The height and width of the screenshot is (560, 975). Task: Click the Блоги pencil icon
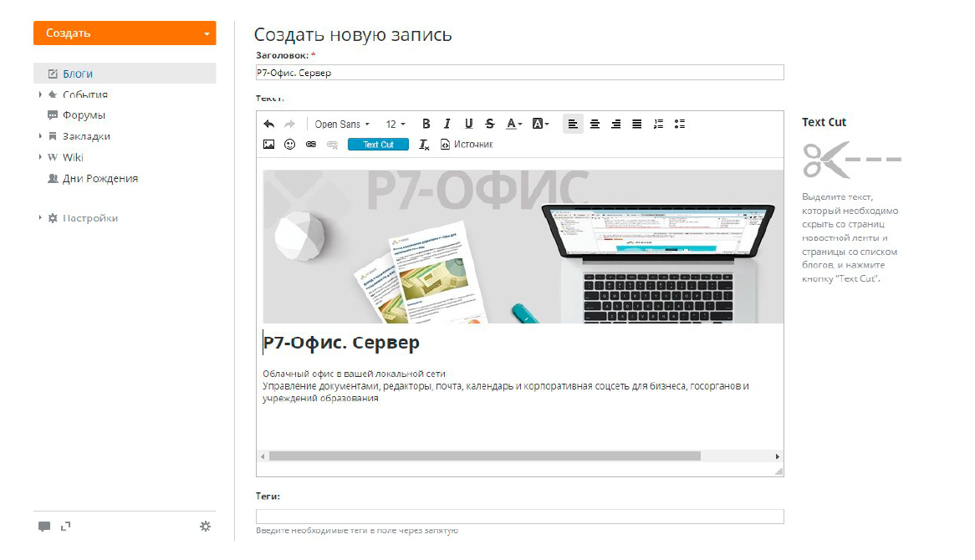coord(53,74)
